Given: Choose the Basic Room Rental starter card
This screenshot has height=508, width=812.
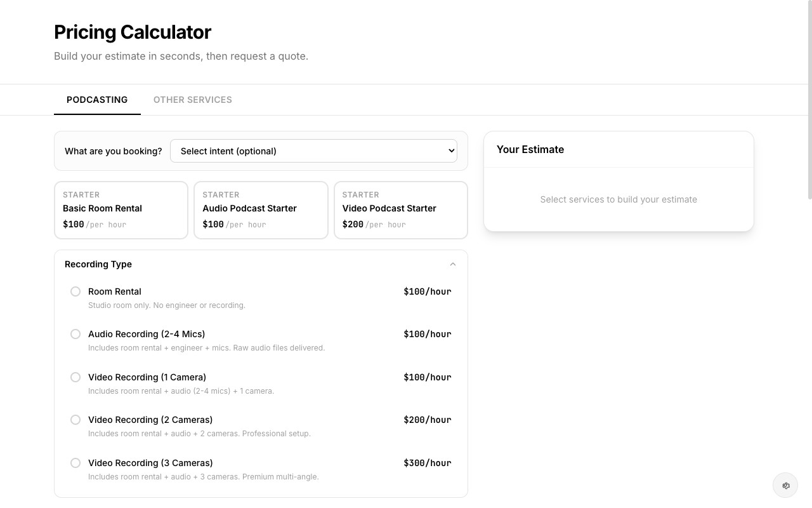Looking at the screenshot, I should pos(121,210).
